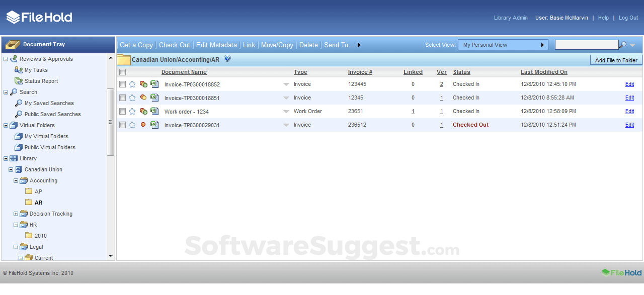Toggle the favorite star on Invoice-TP0300029031
The width and height of the screenshot is (644, 295).
(132, 125)
